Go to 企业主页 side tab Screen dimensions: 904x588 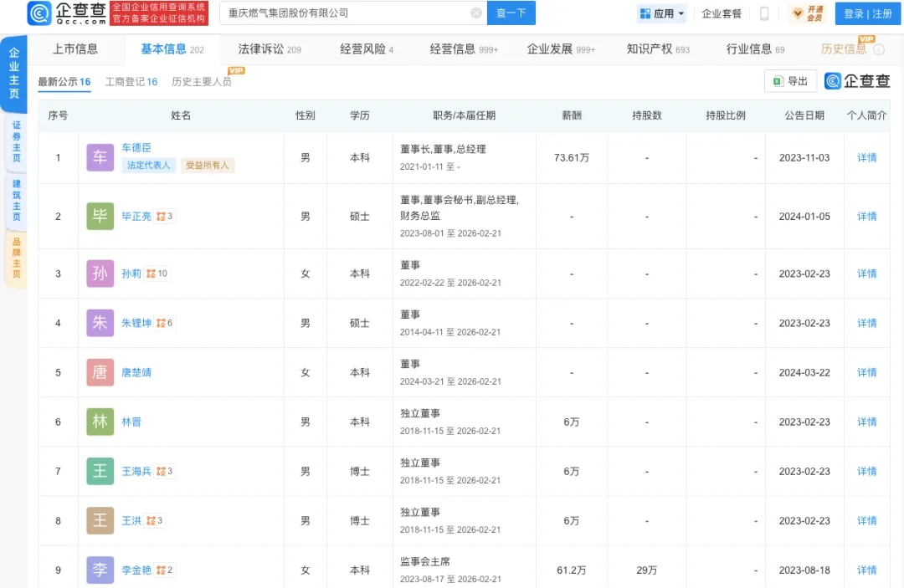[x=14, y=73]
